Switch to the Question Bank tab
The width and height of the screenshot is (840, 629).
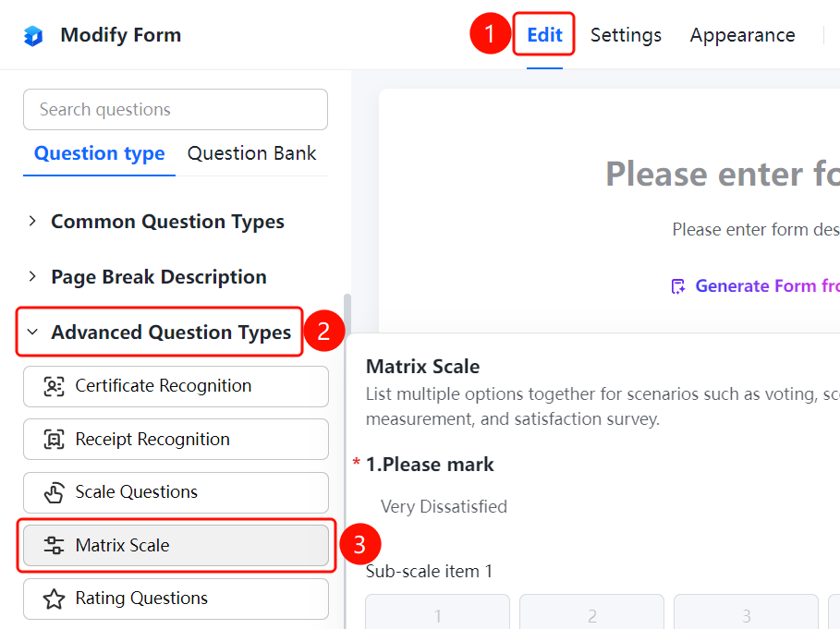pos(251,153)
